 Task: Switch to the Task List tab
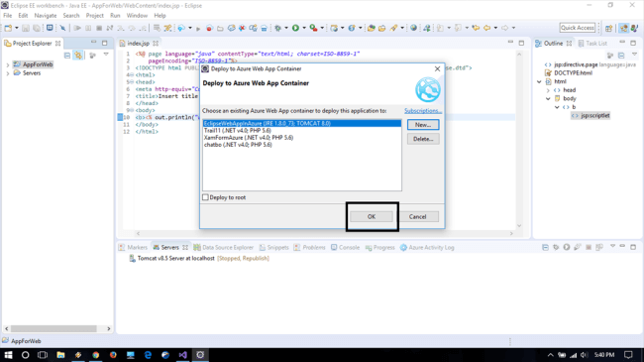tap(592, 44)
